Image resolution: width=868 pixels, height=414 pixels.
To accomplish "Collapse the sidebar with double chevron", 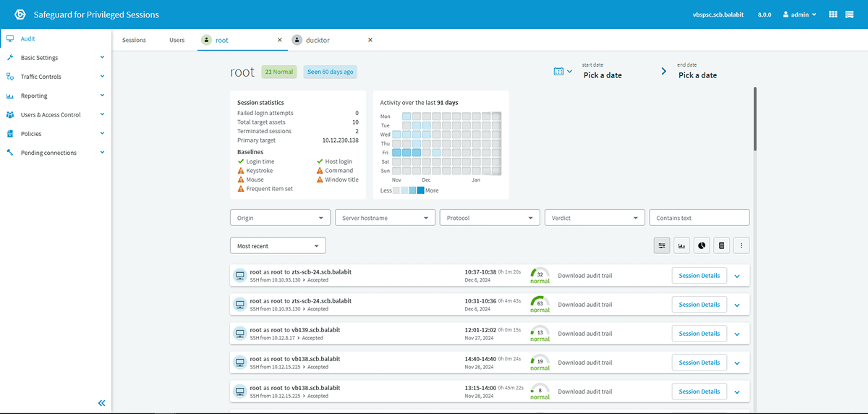I will [x=102, y=403].
